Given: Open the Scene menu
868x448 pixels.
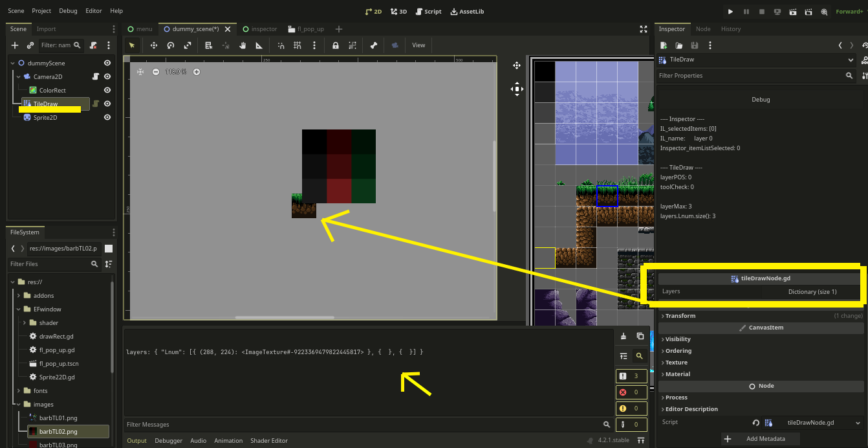Looking at the screenshot, I should [x=16, y=11].
